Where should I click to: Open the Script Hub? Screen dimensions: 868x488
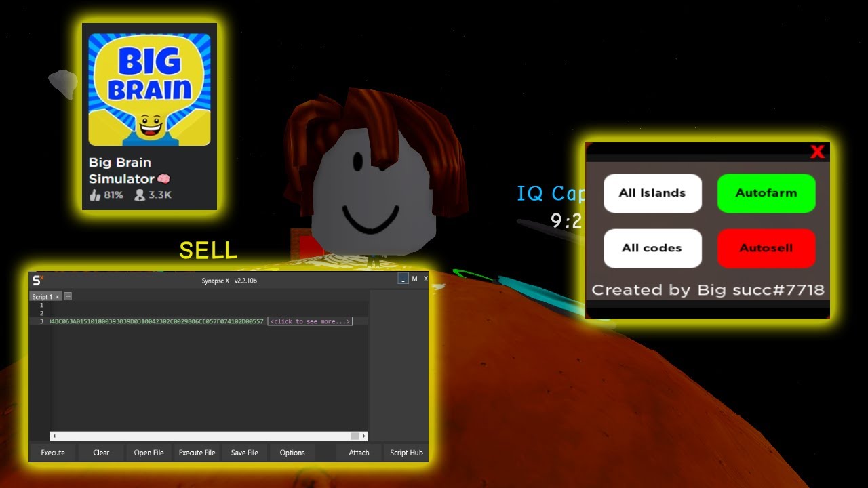click(x=406, y=453)
